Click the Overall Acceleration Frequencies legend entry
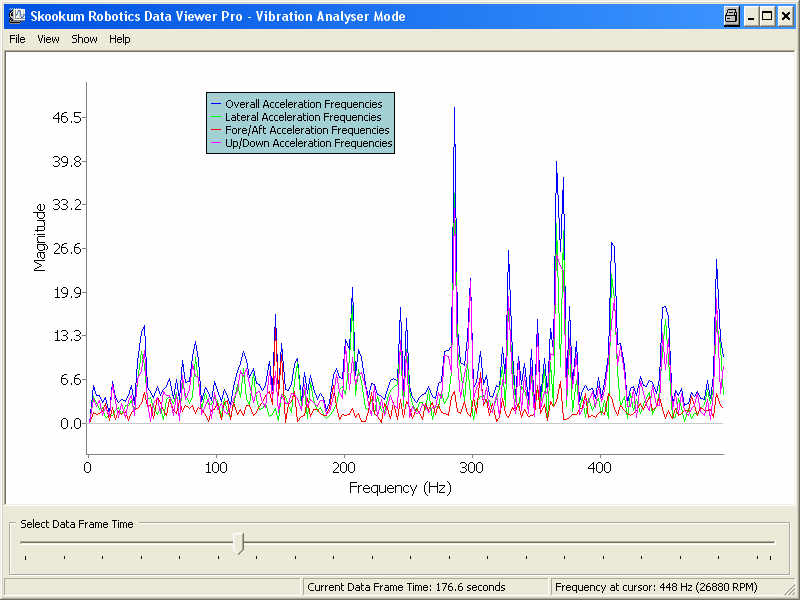800x600 pixels. click(x=304, y=104)
